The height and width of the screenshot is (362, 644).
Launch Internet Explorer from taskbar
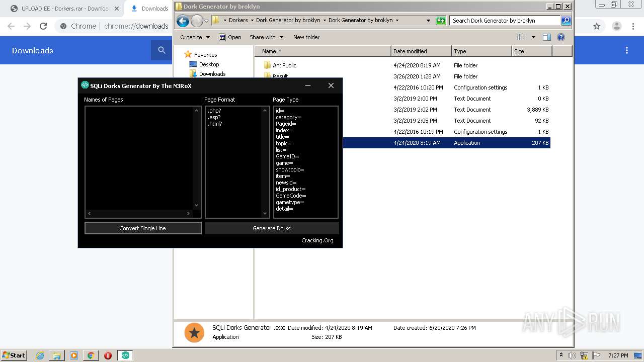coord(40,355)
